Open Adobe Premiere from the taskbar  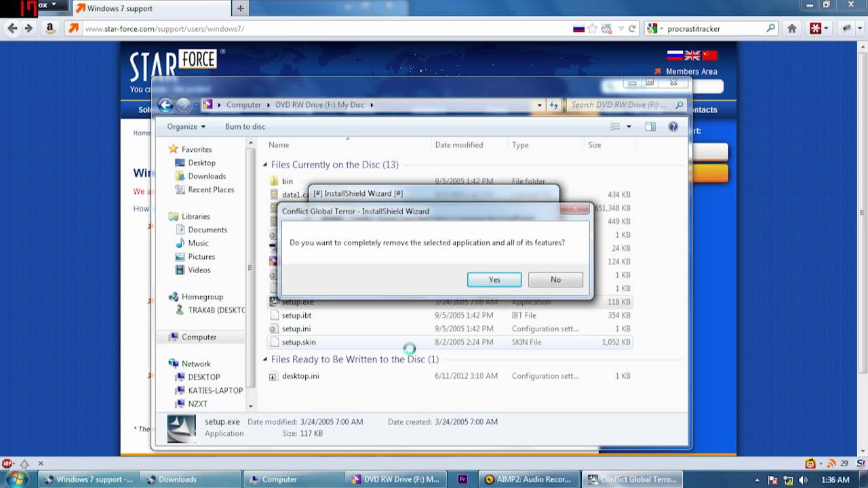tap(462, 479)
